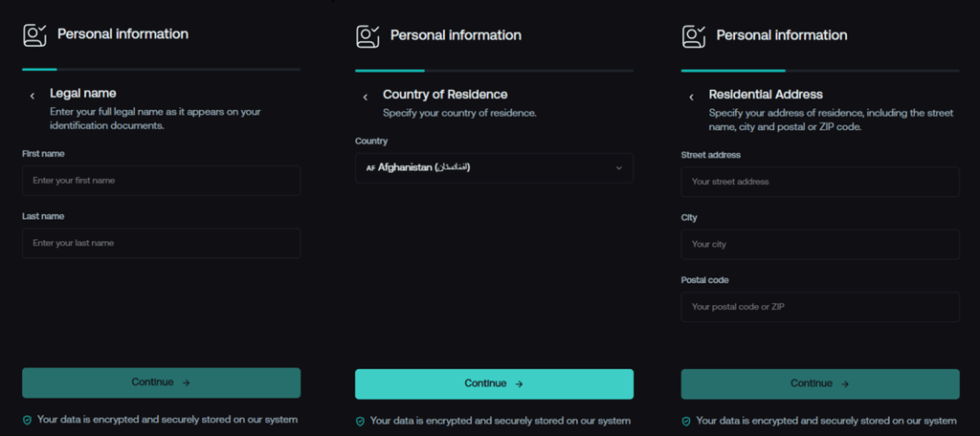Click profile icon in Legal name panel header

35,35
